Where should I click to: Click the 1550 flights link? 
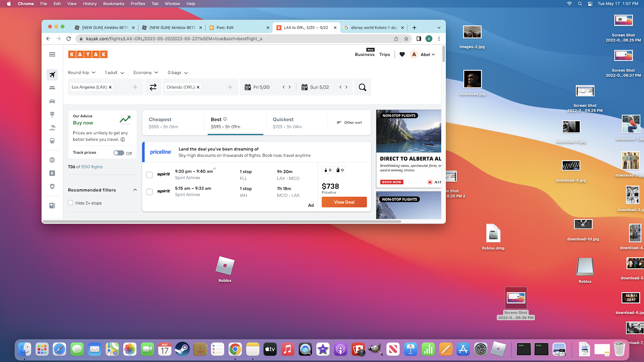click(92, 167)
